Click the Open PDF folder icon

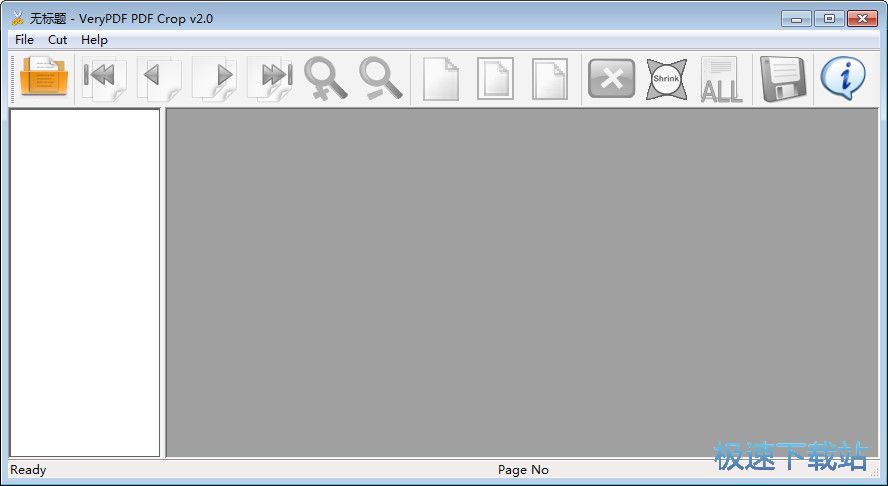(44, 79)
